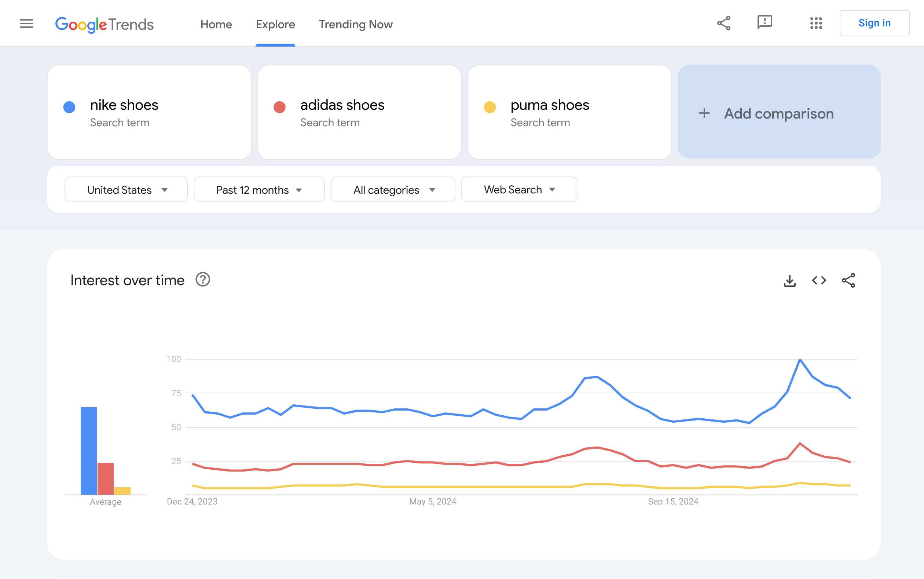
Task: Click the 'Sep 15, 2024' axis label
Action: pos(673,502)
